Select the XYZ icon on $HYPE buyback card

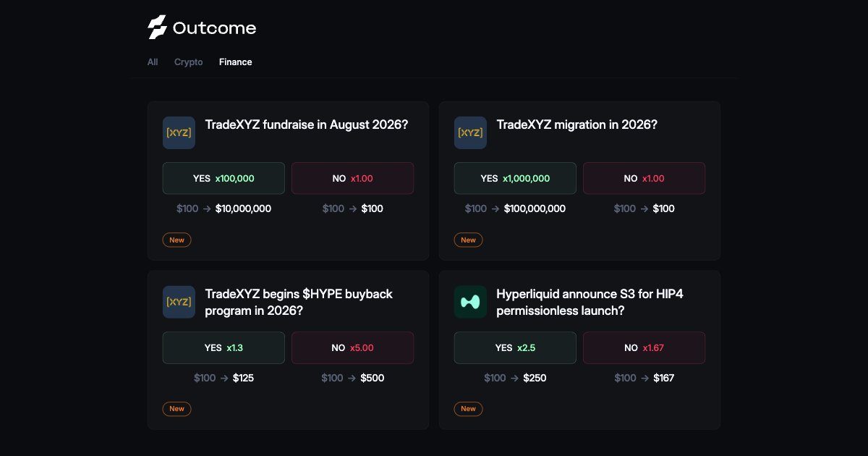coord(179,302)
